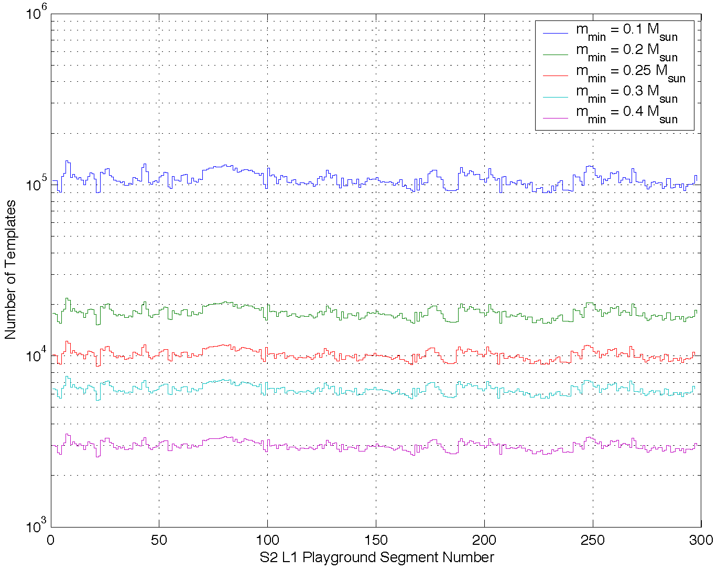Click y-axis tick label for ten to the fifth
The height and width of the screenshot is (570, 728).
36,183
